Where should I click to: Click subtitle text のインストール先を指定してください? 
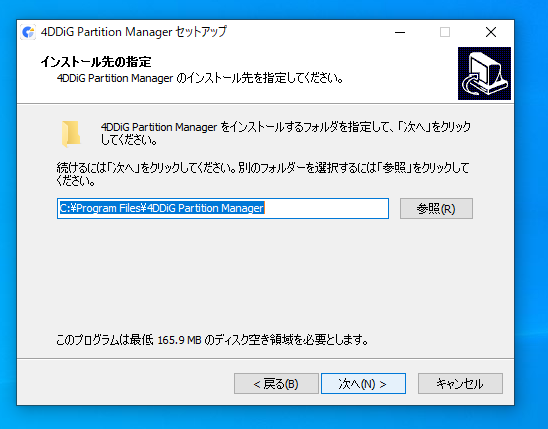pos(259,78)
